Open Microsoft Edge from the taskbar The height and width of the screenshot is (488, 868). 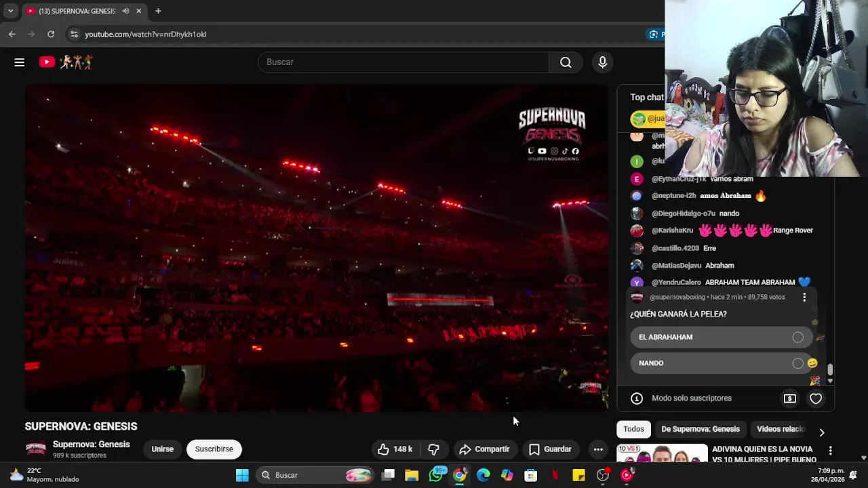click(x=484, y=475)
